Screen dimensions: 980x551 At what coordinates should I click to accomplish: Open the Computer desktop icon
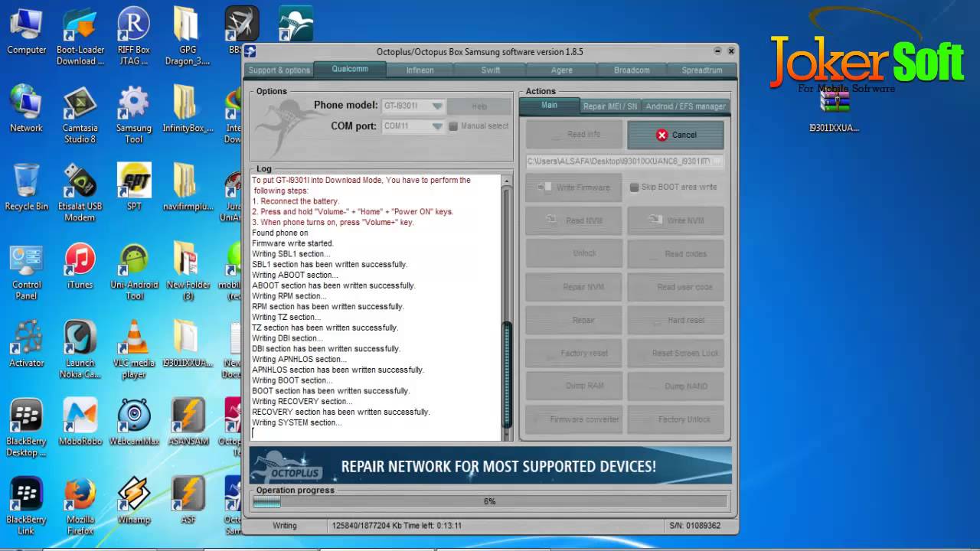coord(27,31)
